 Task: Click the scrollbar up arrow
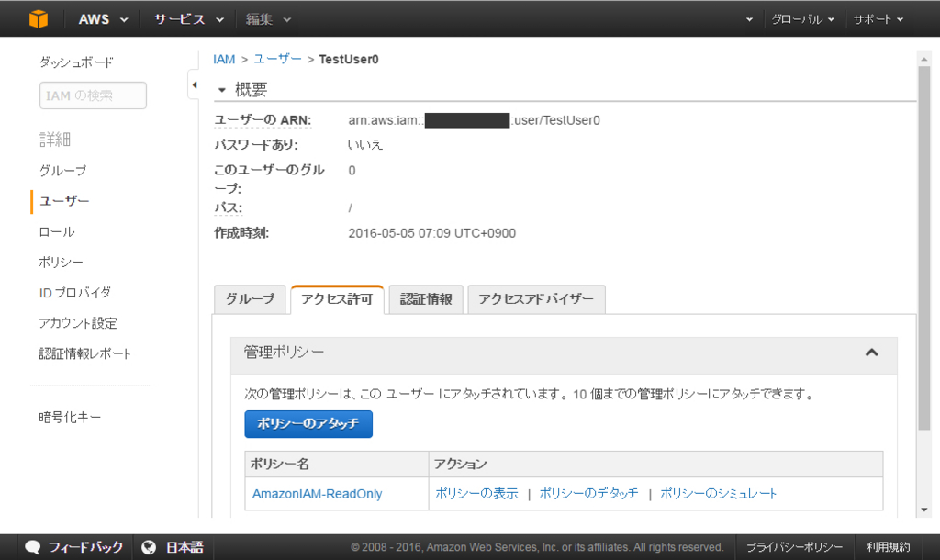click(925, 59)
